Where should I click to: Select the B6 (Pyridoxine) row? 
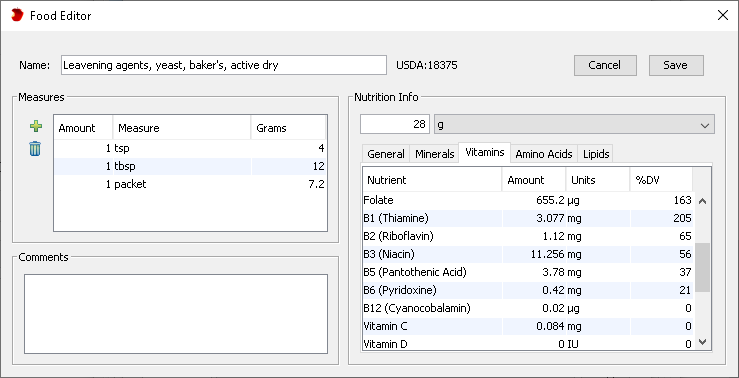528,290
